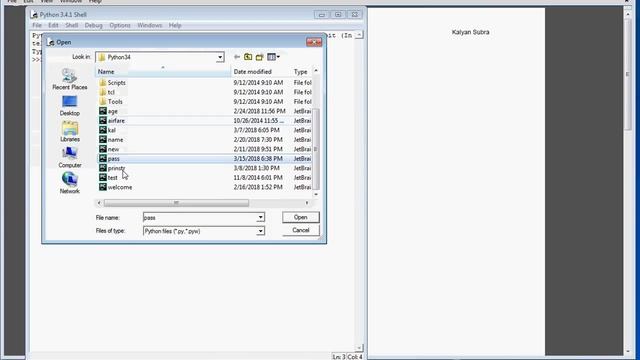Open the Help menu in Python Shell
Screen dimensions: 640x360
click(175, 25)
